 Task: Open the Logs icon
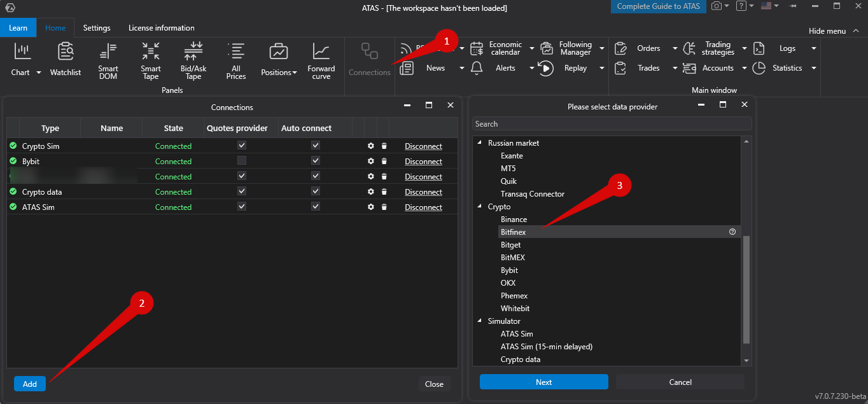(x=759, y=48)
